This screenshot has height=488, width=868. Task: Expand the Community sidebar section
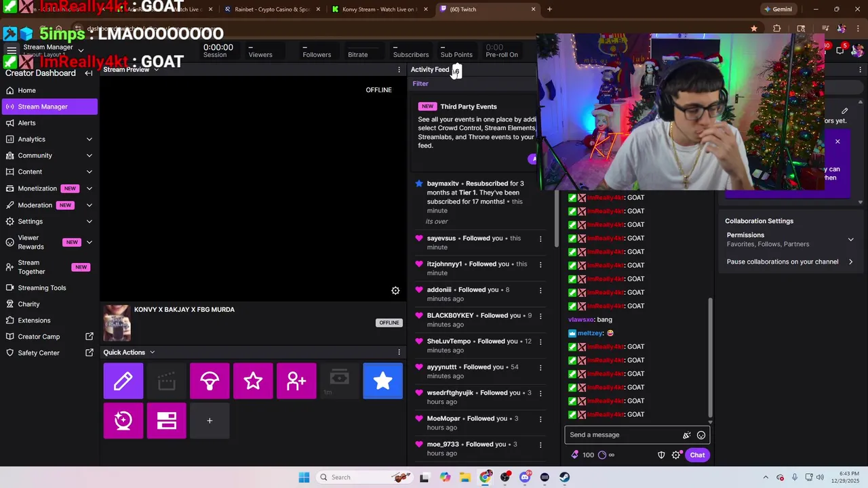pos(90,155)
